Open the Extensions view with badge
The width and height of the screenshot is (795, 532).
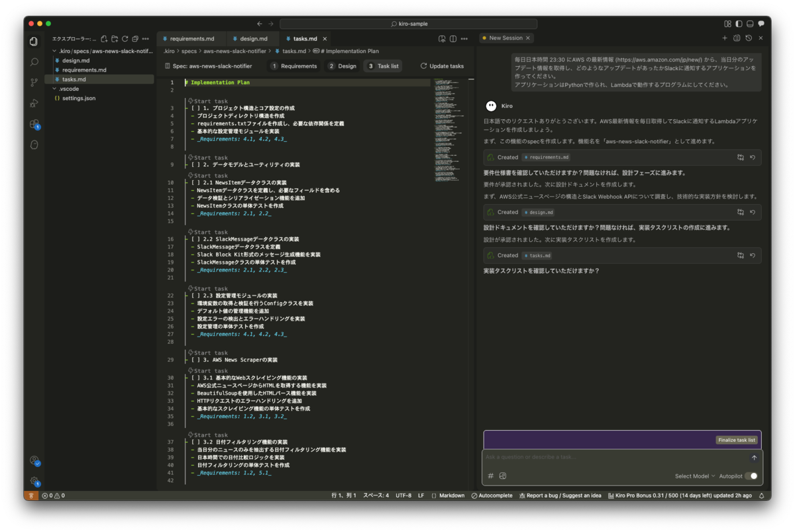(x=34, y=124)
